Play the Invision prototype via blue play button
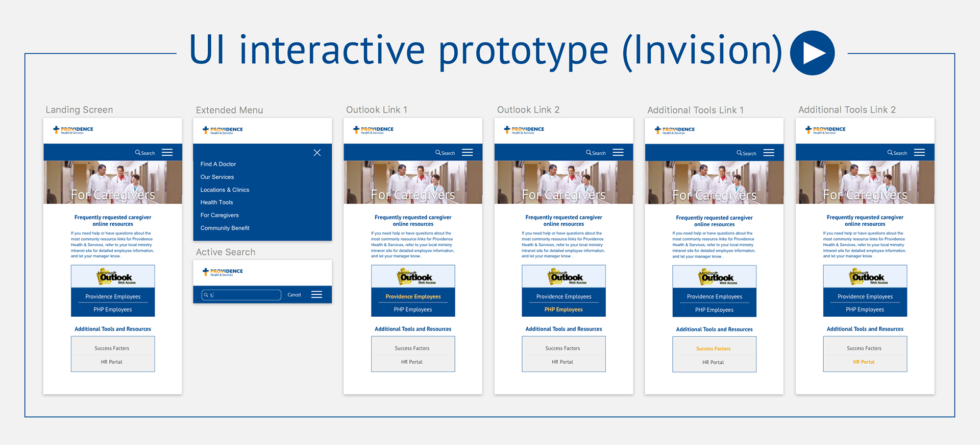980x445 pixels. [x=812, y=53]
